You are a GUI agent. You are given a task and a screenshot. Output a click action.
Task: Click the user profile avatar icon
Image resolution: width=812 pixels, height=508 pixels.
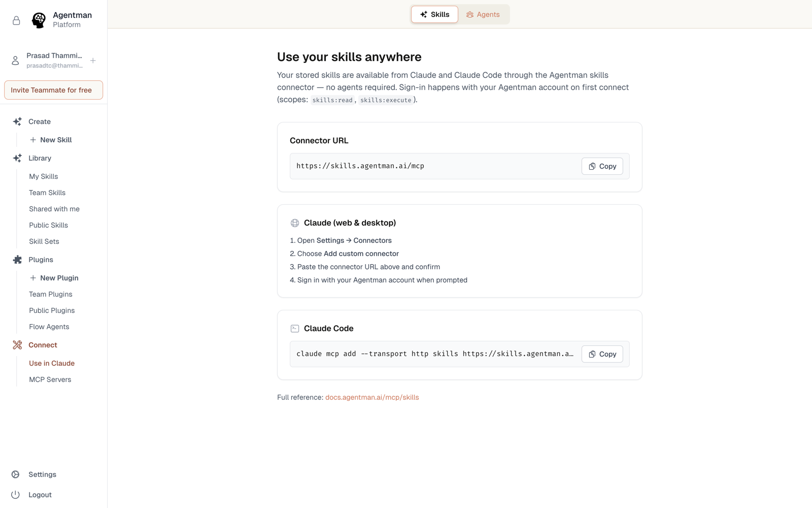coord(15,60)
